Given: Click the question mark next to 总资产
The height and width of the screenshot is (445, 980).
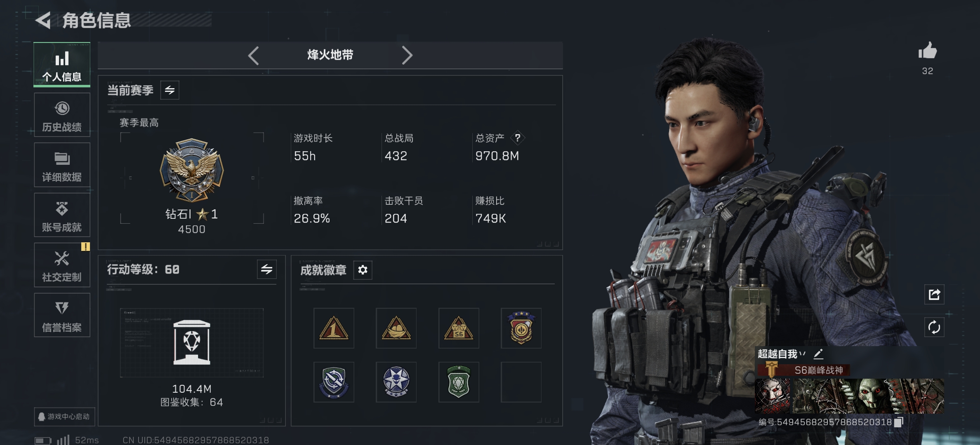Looking at the screenshot, I should pos(518,138).
